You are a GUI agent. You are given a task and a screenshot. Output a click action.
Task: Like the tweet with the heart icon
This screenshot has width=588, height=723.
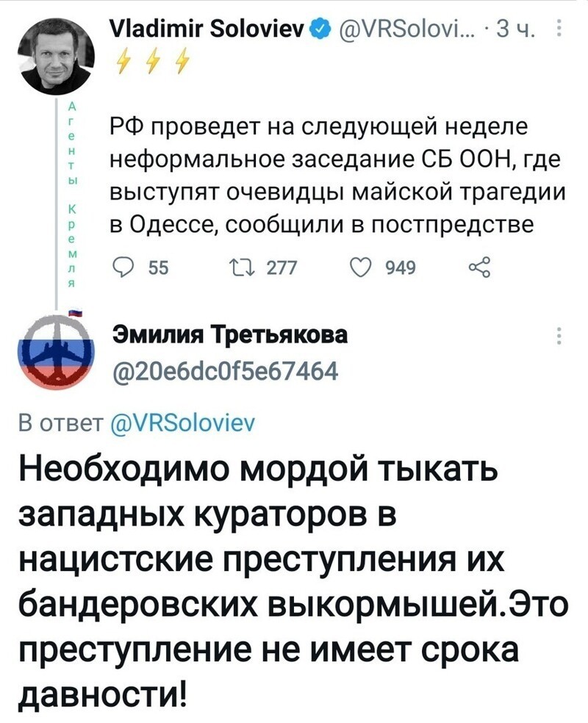(361, 267)
